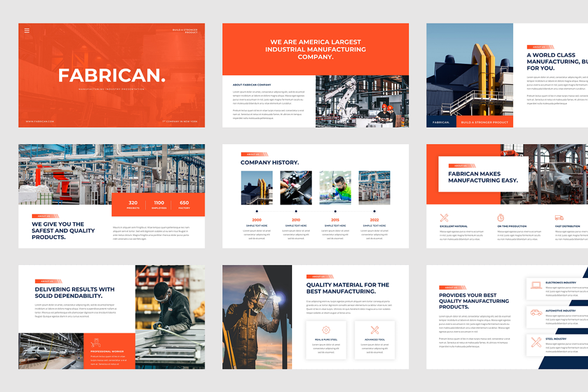
Task: Select the worker photo above year 2015
Action: coord(335,188)
